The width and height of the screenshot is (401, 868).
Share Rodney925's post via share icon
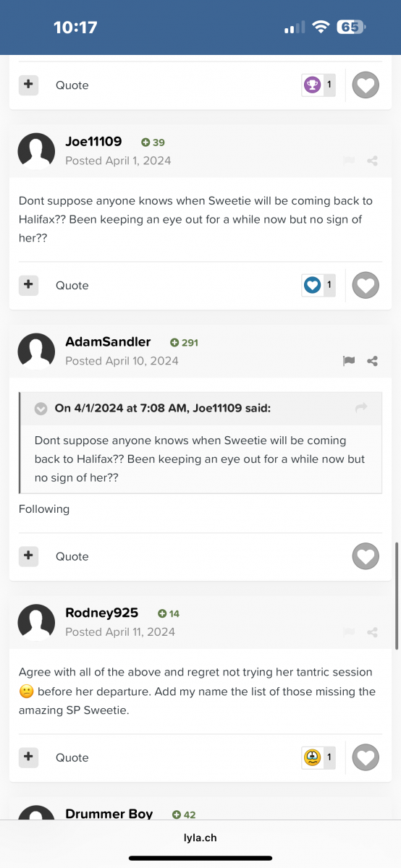[372, 632]
